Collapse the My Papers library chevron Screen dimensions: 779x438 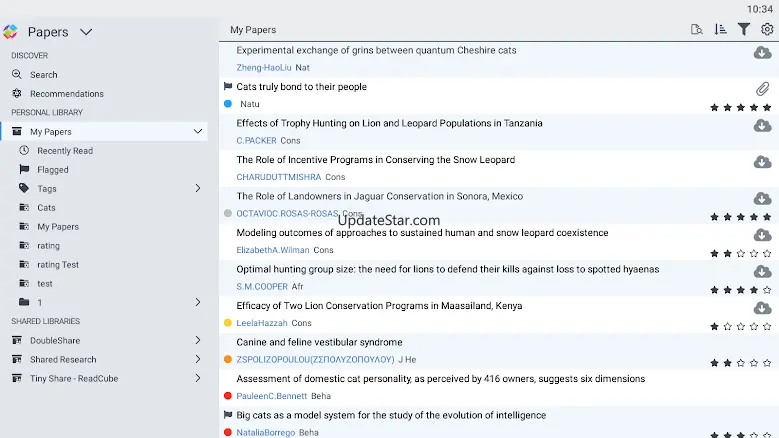[198, 132]
